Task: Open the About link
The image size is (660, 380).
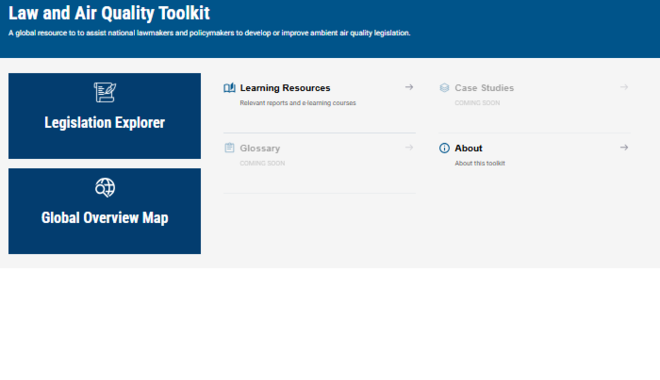Action: [468, 148]
